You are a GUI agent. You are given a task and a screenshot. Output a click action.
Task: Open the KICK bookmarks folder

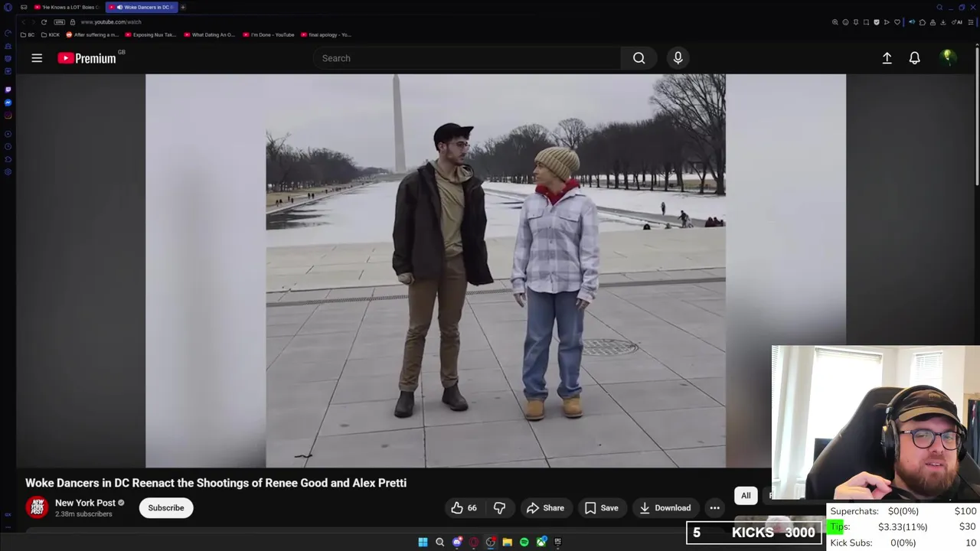click(x=51, y=34)
